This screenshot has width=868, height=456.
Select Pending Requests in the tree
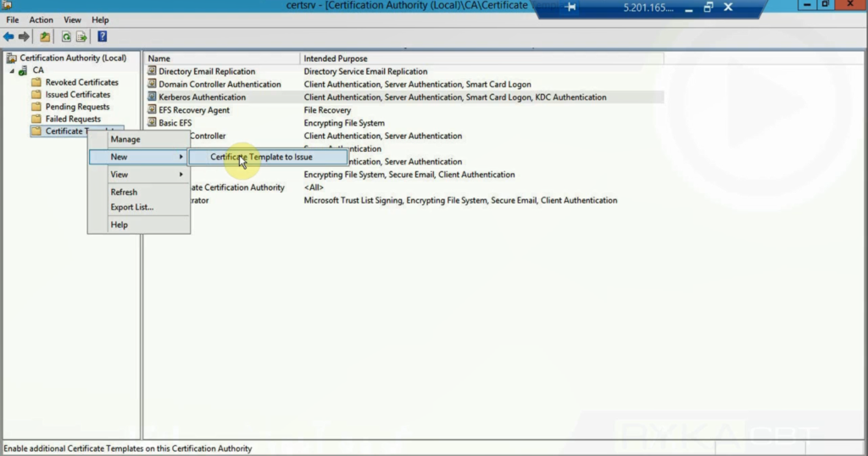[x=77, y=106]
